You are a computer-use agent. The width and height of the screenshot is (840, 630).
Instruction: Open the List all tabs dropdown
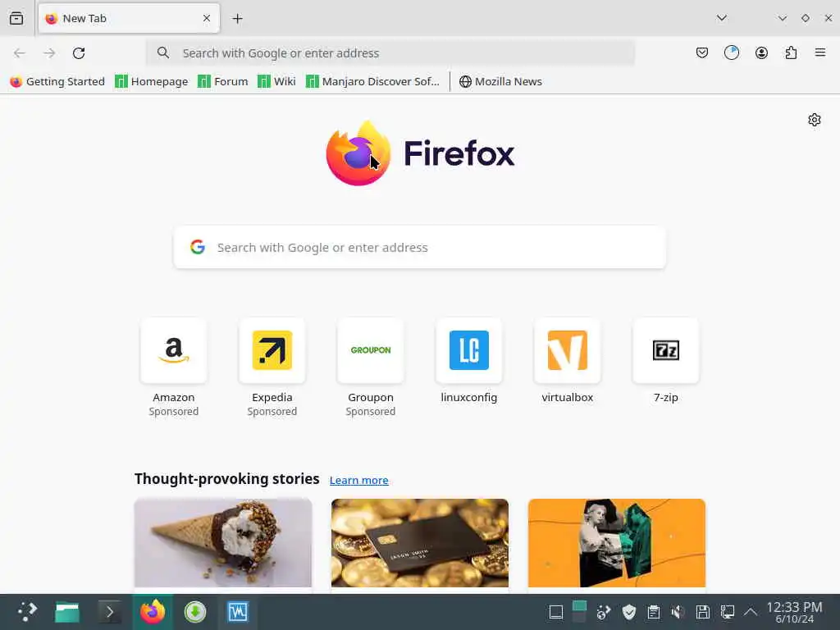pos(722,18)
